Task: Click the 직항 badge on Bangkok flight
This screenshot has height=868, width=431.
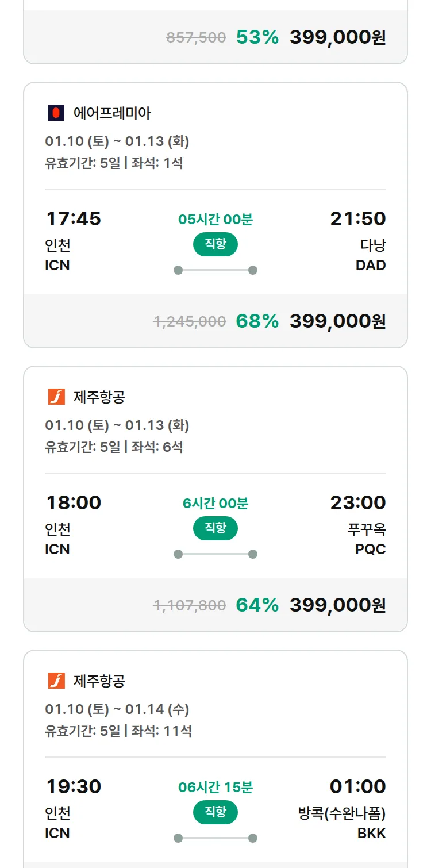Action: [x=215, y=812]
